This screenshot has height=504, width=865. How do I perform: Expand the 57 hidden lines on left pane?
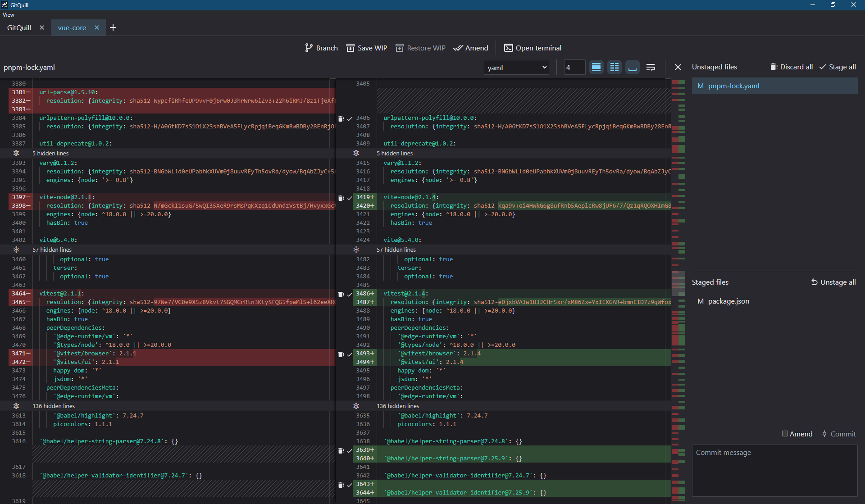point(16,250)
